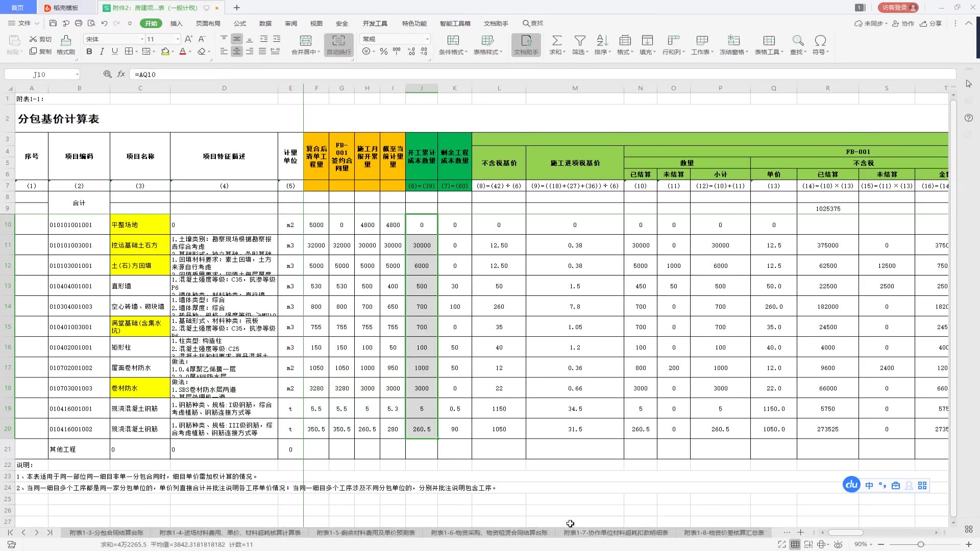This screenshot has height=551, width=980.
Task: Click the thousands separator icon
Action: (397, 52)
